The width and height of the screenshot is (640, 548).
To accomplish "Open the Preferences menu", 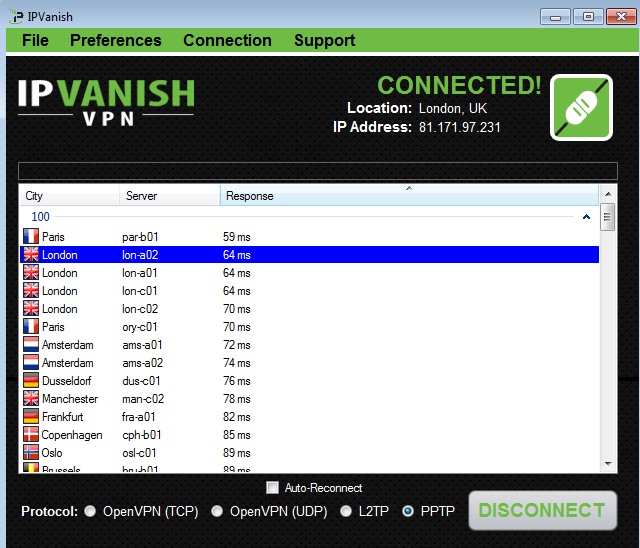I will click(116, 40).
